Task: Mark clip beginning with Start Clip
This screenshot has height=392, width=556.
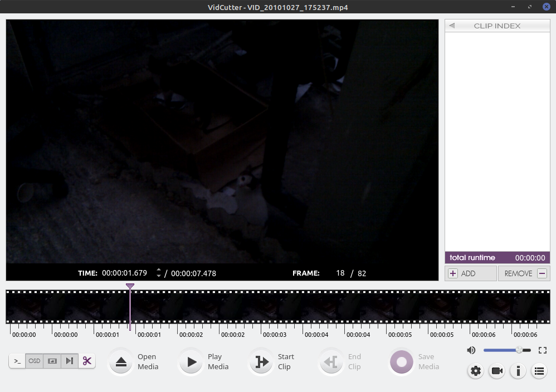Action: coord(274,361)
